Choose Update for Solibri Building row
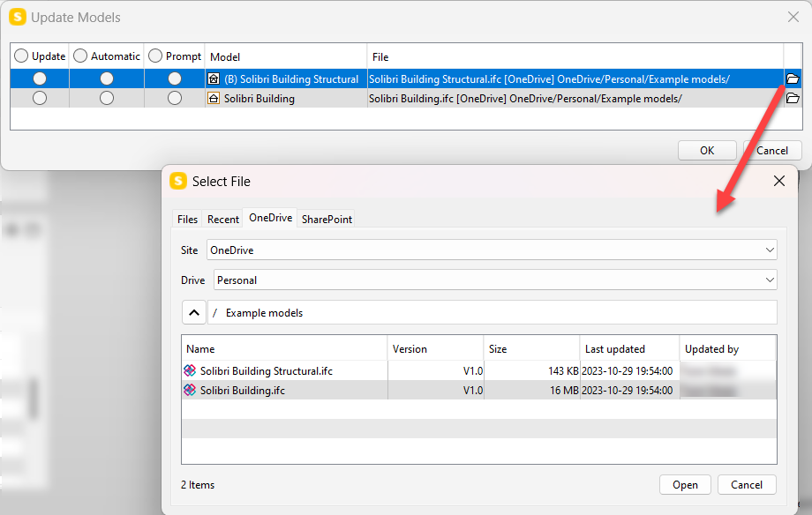 [40, 98]
